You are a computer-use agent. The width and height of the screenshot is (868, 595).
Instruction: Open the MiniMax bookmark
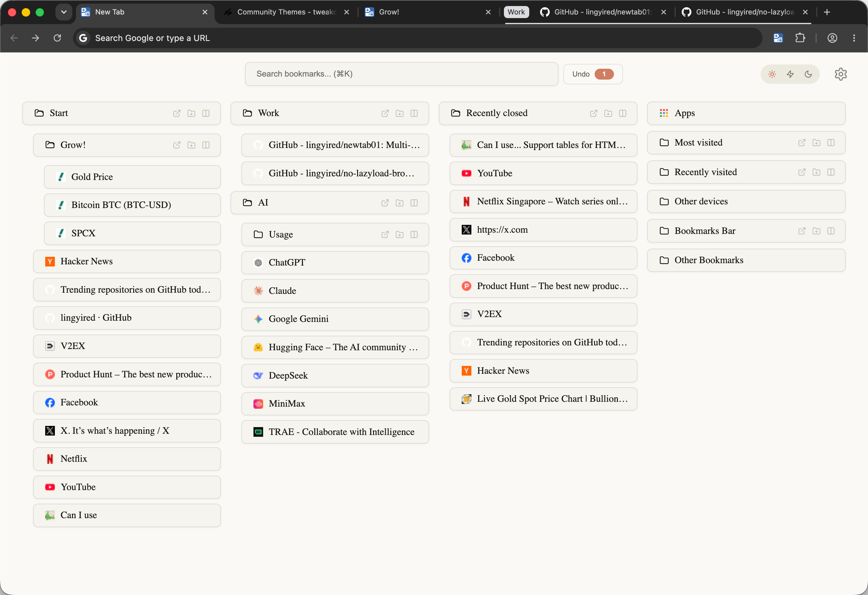tap(335, 404)
